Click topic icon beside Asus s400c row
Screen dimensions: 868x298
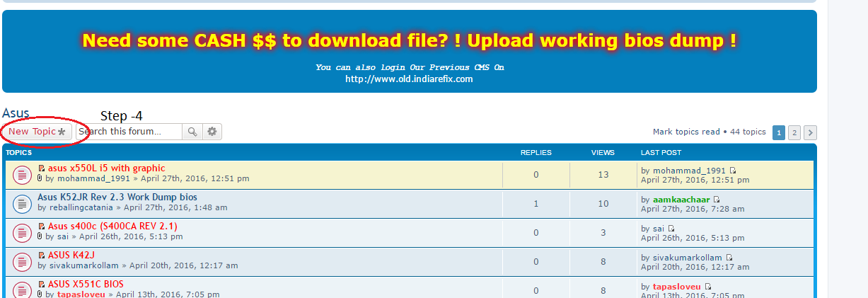[x=22, y=232]
